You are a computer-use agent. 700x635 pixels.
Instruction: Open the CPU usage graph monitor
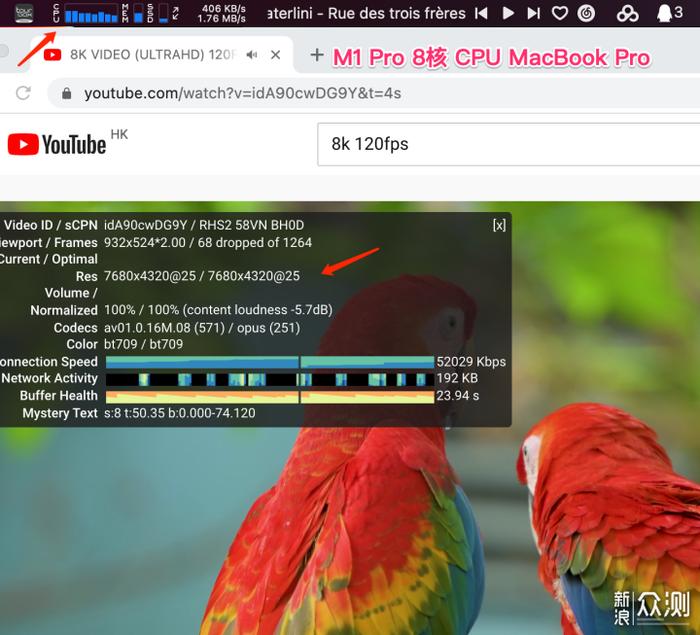click(x=91, y=13)
